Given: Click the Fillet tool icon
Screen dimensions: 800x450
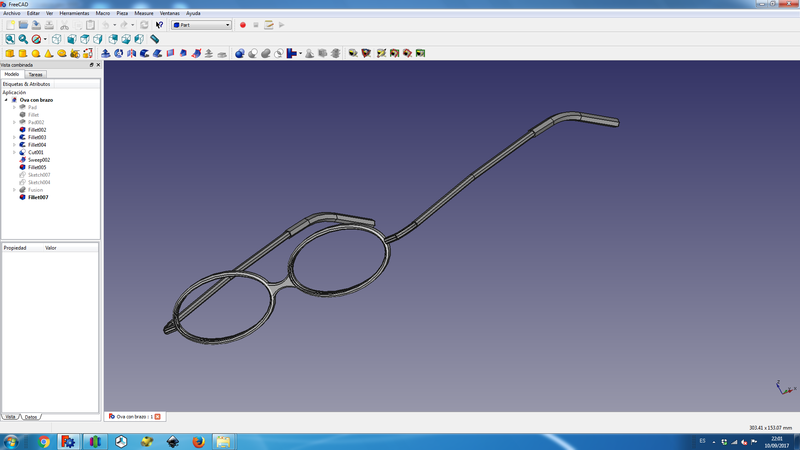Looking at the screenshot, I should click(x=144, y=53).
